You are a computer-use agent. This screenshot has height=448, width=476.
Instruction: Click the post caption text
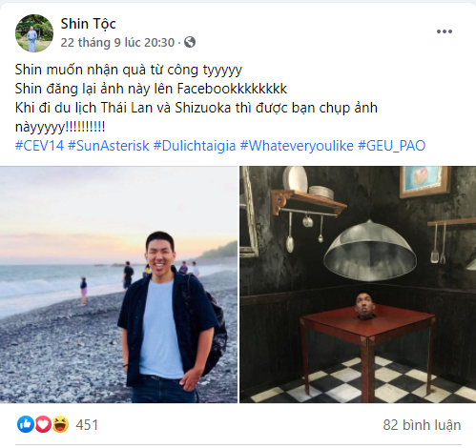(x=197, y=98)
